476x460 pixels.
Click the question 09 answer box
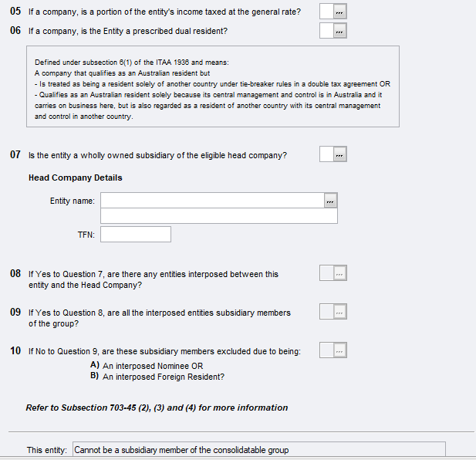coord(326,312)
